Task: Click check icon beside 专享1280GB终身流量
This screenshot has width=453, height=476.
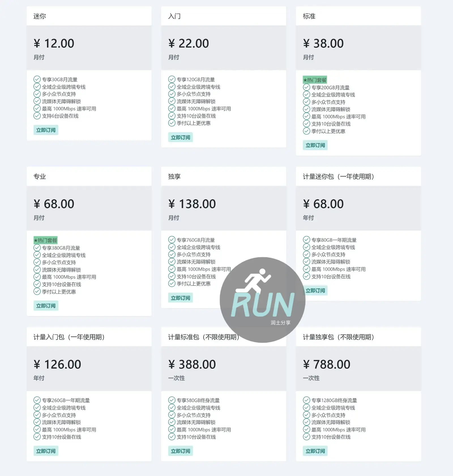Action: [x=306, y=400]
